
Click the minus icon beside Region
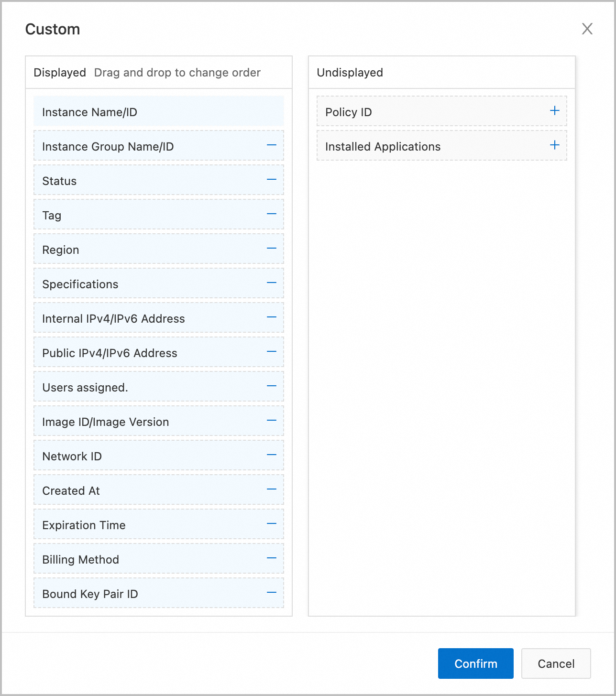pyautogui.click(x=272, y=248)
